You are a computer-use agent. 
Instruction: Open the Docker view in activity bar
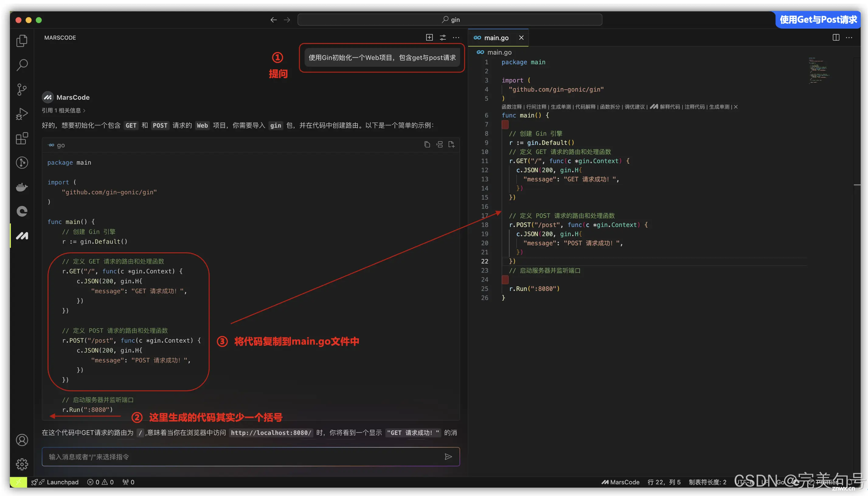[x=22, y=187]
